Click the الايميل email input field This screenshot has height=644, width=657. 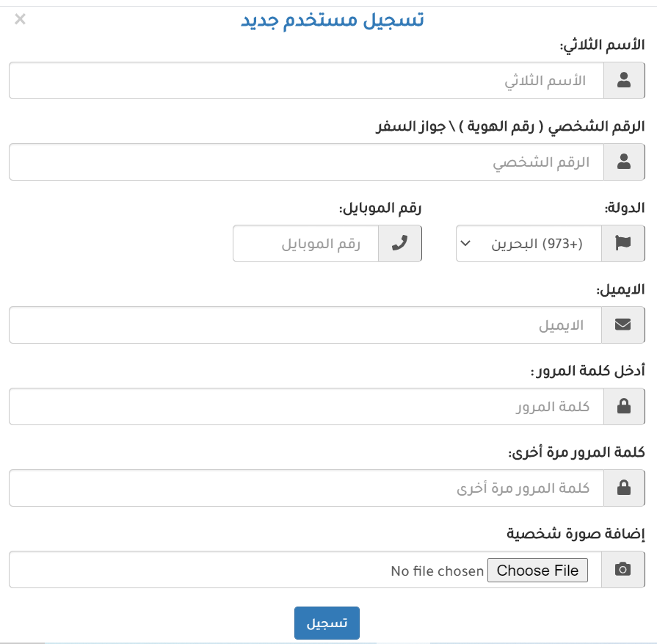point(305,325)
